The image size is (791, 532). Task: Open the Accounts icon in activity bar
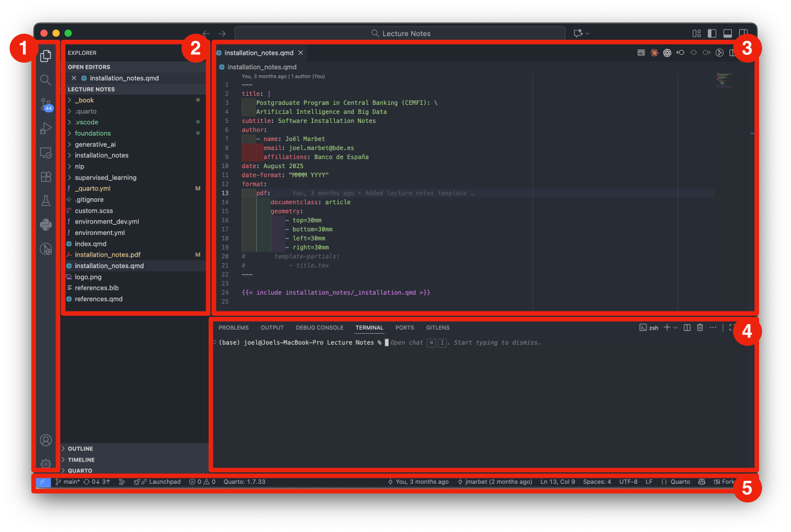(46, 440)
